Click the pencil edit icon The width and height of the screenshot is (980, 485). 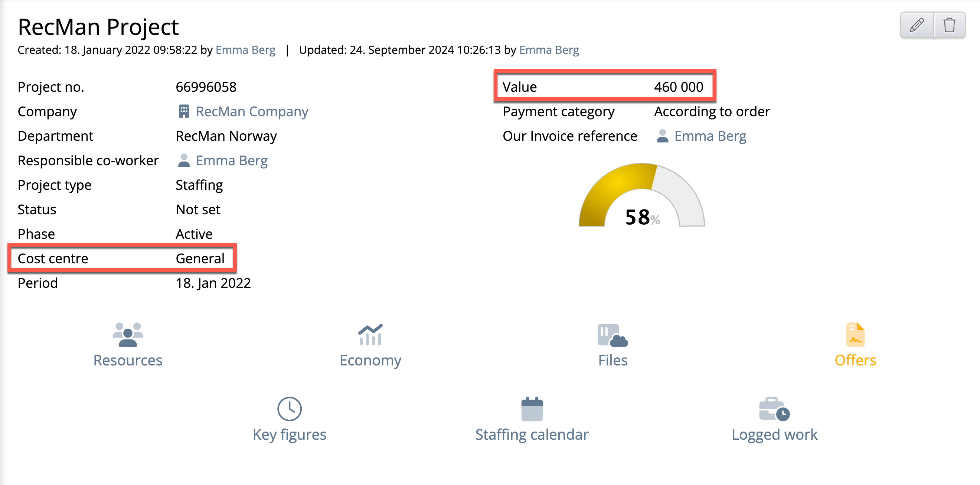[917, 25]
